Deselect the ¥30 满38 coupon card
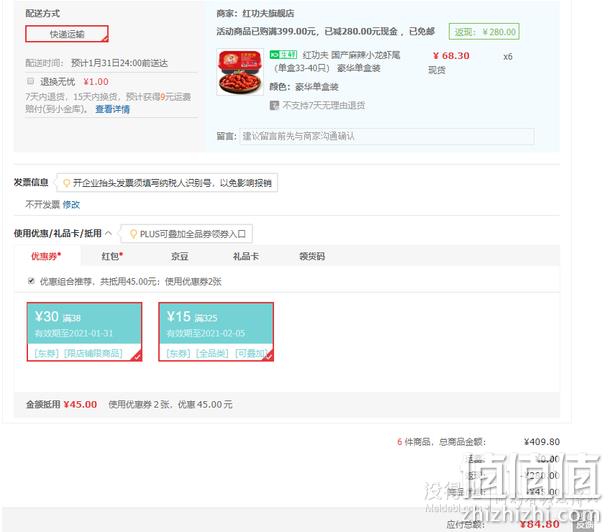The image size is (610, 532). [x=84, y=332]
